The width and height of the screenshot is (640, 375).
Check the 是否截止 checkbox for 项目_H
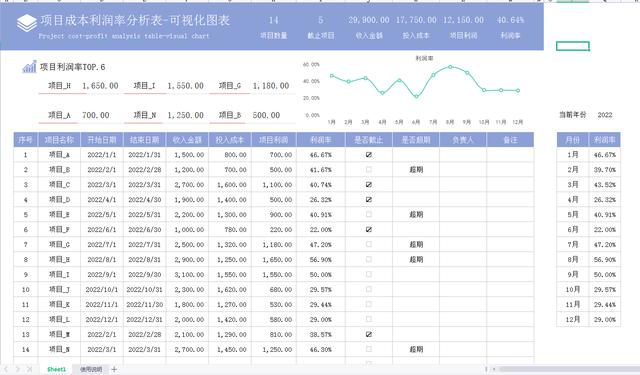(x=369, y=259)
